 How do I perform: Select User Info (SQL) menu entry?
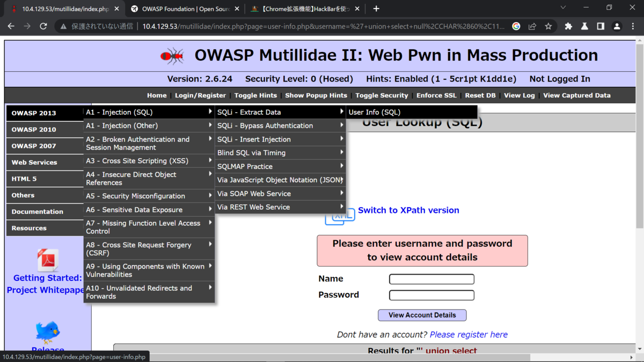click(x=412, y=112)
